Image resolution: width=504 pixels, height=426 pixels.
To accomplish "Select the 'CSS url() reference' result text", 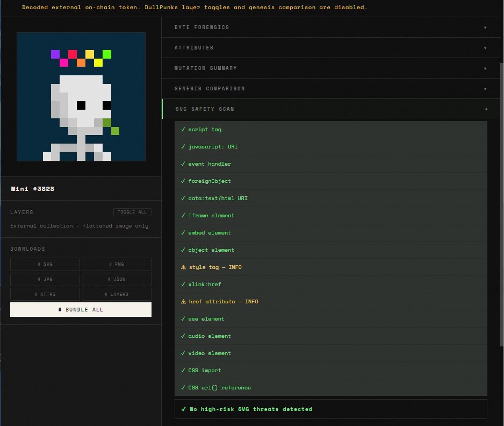I will click(x=219, y=388).
